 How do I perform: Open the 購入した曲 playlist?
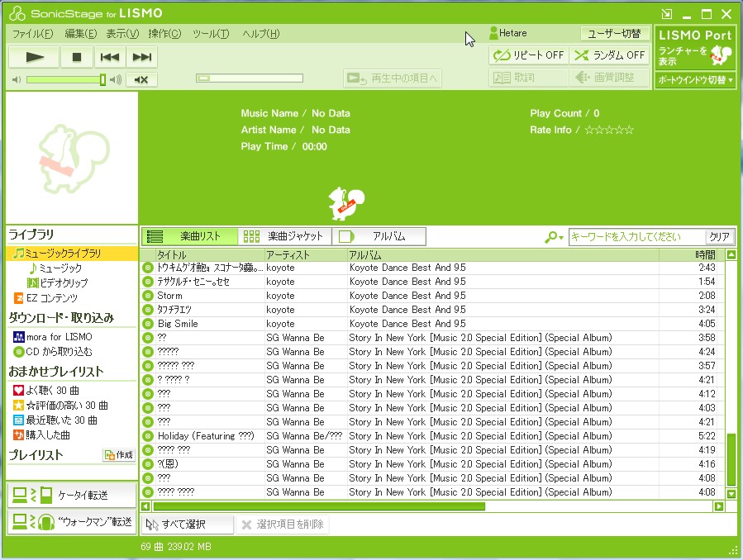(x=41, y=435)
